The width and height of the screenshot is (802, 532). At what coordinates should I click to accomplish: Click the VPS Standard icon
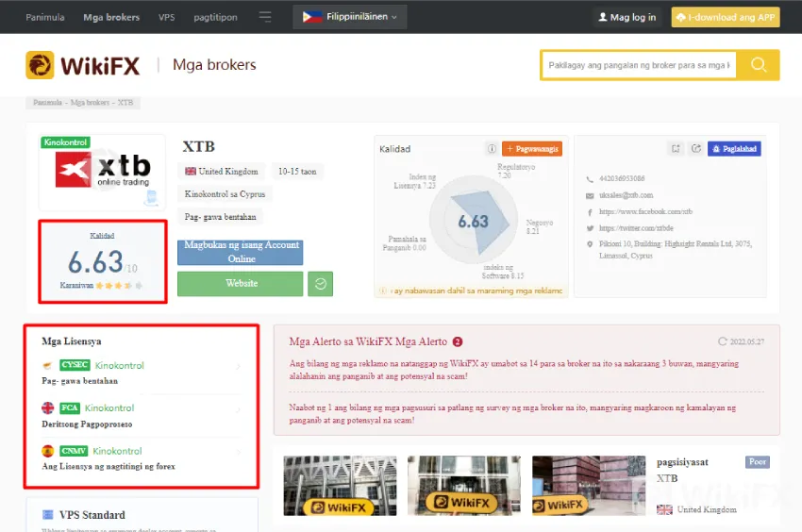tap(48, 515)
